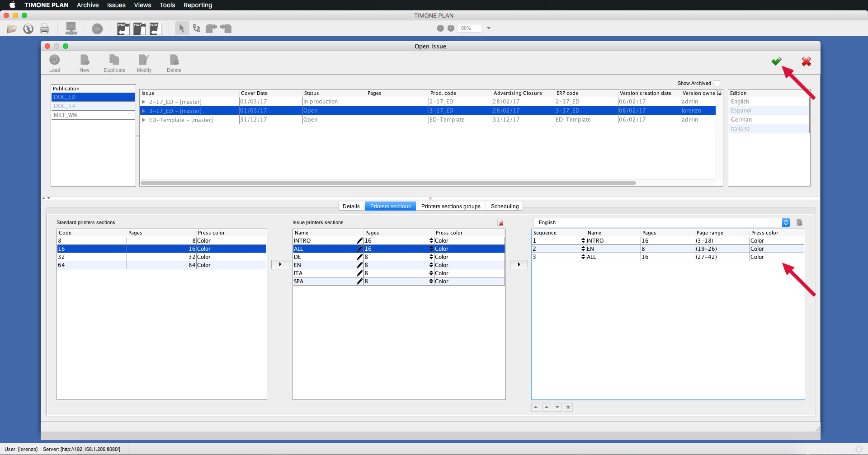This screenshot has width=868, height=455.
Task: Add issue section to edition with arrow button
Action: (x=519, y=264)
